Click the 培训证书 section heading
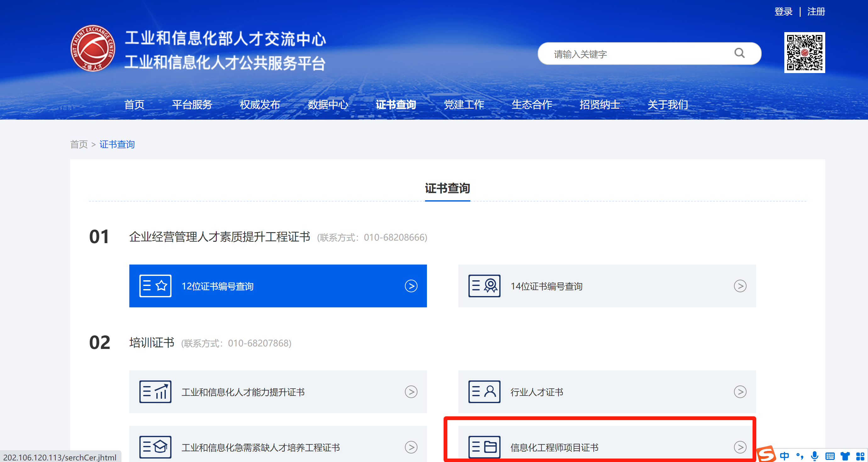 tap(152, 343)
